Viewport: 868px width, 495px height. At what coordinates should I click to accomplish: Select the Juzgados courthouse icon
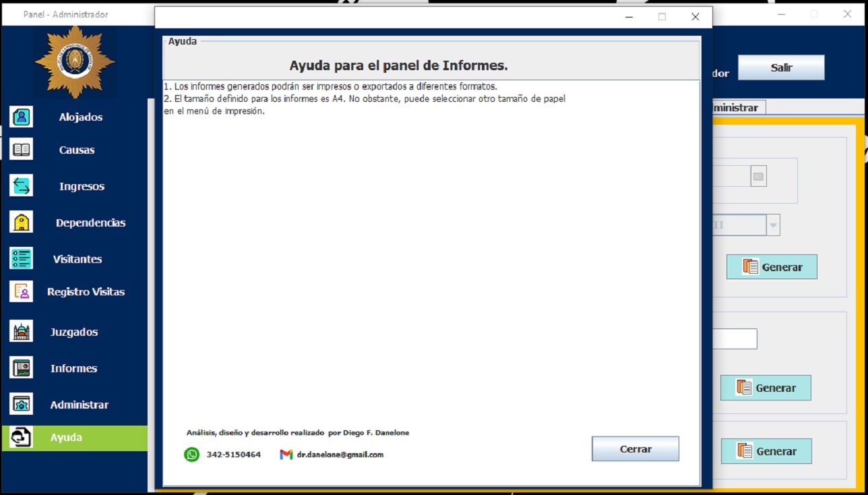click(22, 332)
